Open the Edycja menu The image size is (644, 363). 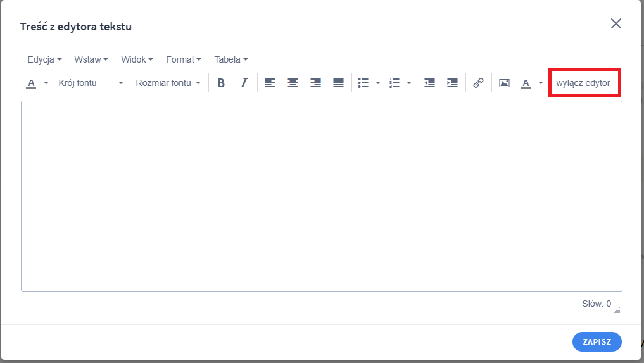[x=44, y=59]
